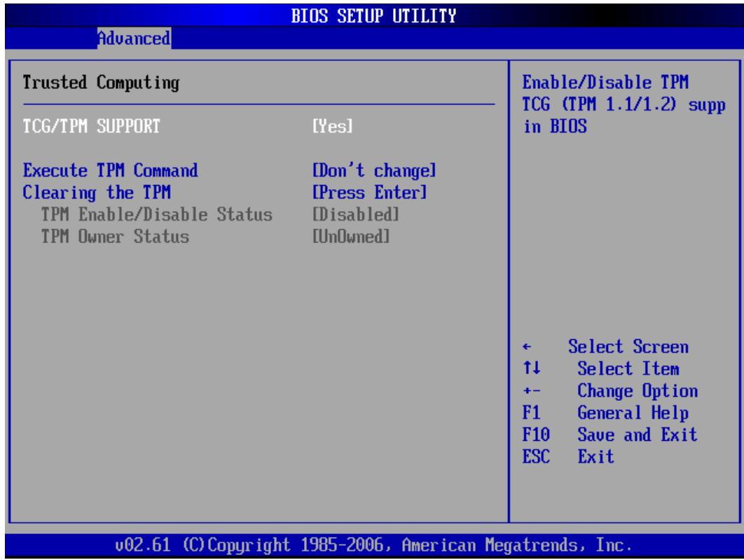Open the [Don't change] option list
The width and height of the screenshot is (744, 560).
coord(374,170)
